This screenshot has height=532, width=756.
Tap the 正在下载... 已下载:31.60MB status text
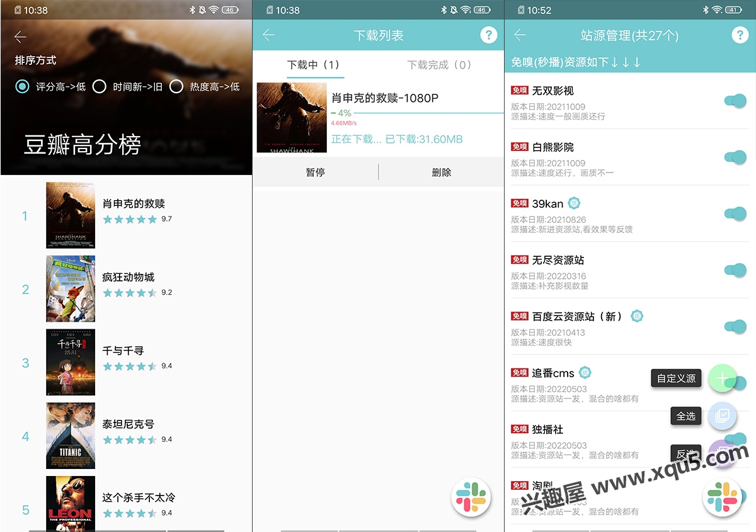point(397,139)
